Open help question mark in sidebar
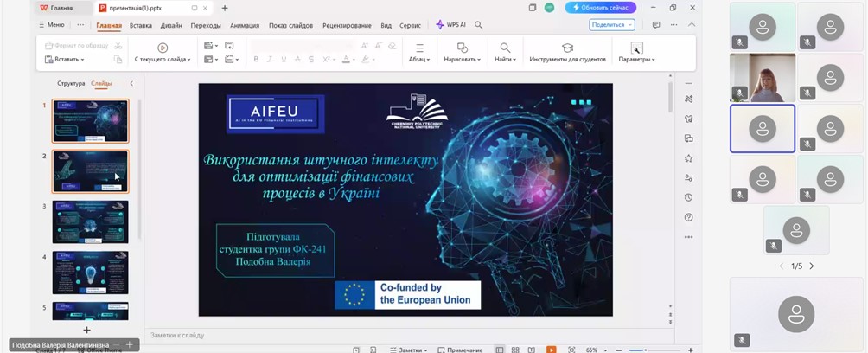 (x=688, y=217)
